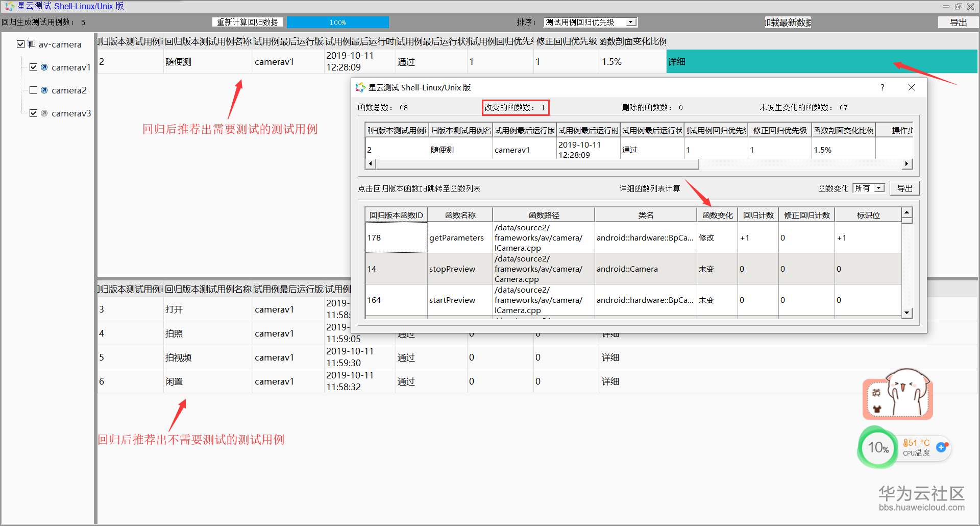Image resolution: width=980 pixels, height=526 pixels.
Task: Sort by the 函数变化 column header
Action: pyautogui.click(x=717, y=215)
